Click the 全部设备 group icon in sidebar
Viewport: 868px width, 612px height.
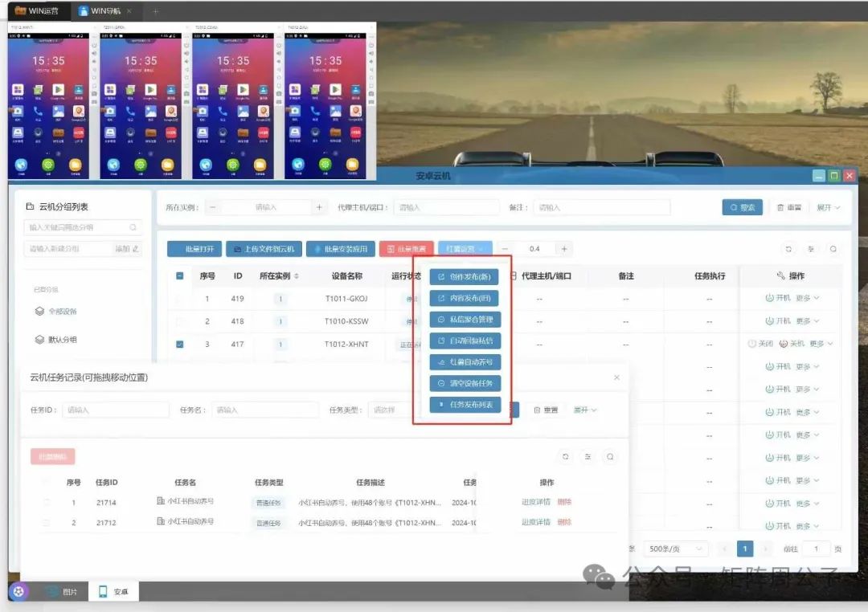tap(39, 311)
